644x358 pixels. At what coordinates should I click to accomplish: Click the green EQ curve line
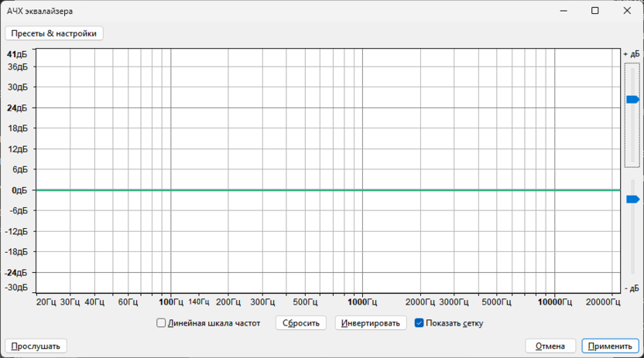click(327, 190)
